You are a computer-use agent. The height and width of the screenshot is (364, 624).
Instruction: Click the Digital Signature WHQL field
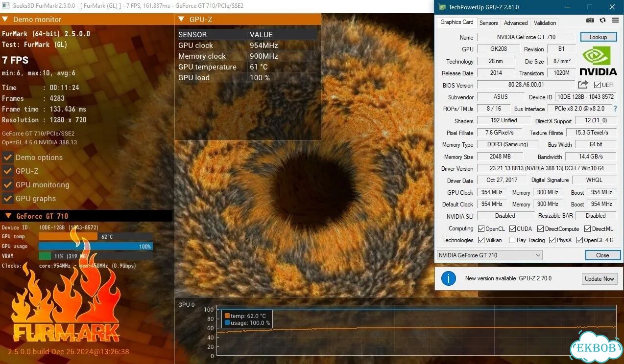click(x=594, y=180)
